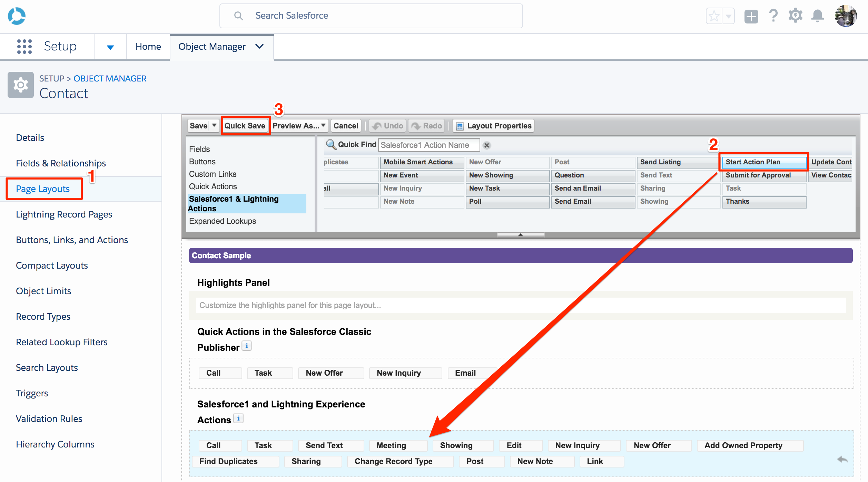
Task: Select the Expanded Lookups palette category
Action: point(223,221)
